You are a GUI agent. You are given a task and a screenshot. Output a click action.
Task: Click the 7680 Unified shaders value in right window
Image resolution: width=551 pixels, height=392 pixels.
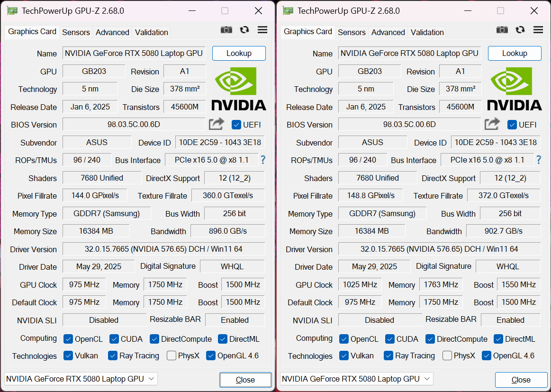tap(378, 178)
